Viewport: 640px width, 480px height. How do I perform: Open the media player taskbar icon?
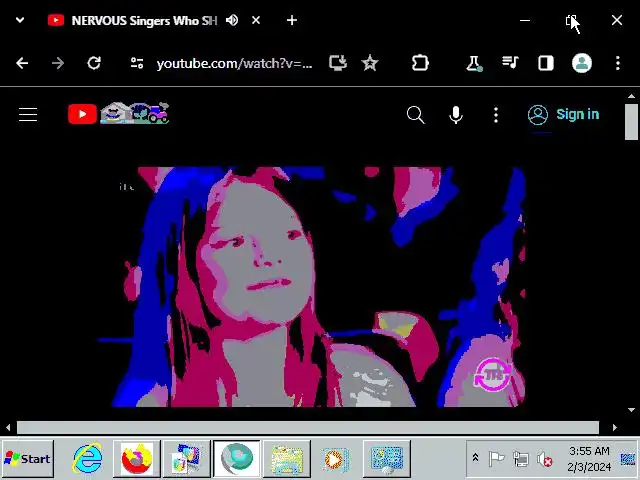point(336,459)
